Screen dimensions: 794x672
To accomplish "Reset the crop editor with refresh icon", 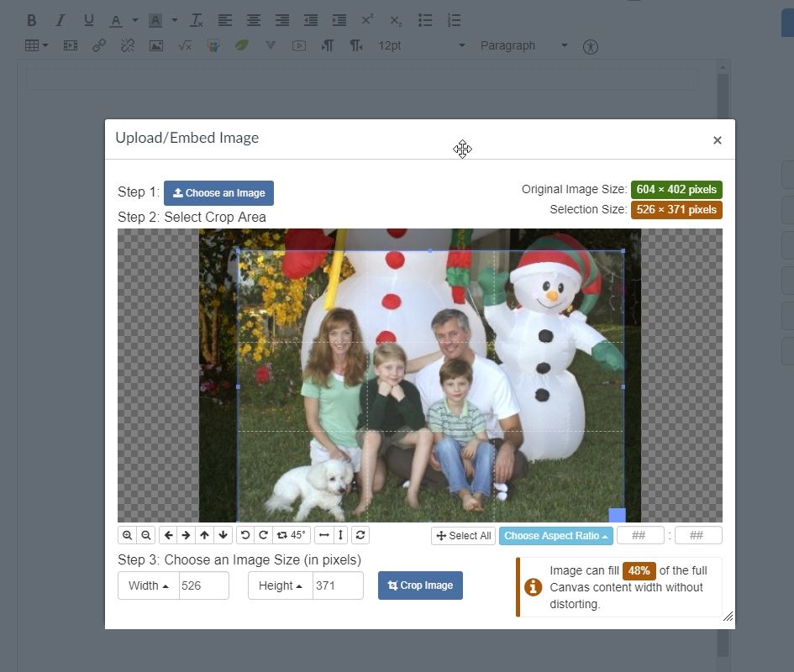I will pyautogui.click(x=360, y=535).
